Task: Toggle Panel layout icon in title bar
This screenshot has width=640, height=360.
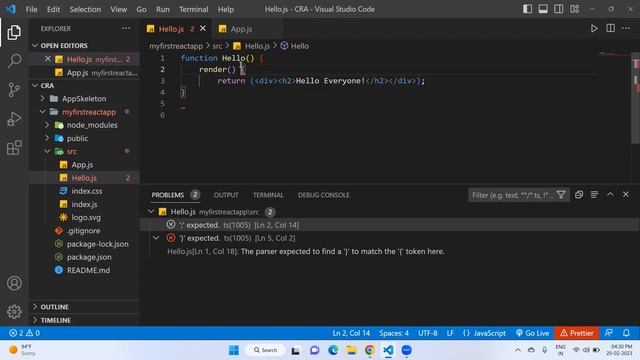Action: tap(543, 9)
